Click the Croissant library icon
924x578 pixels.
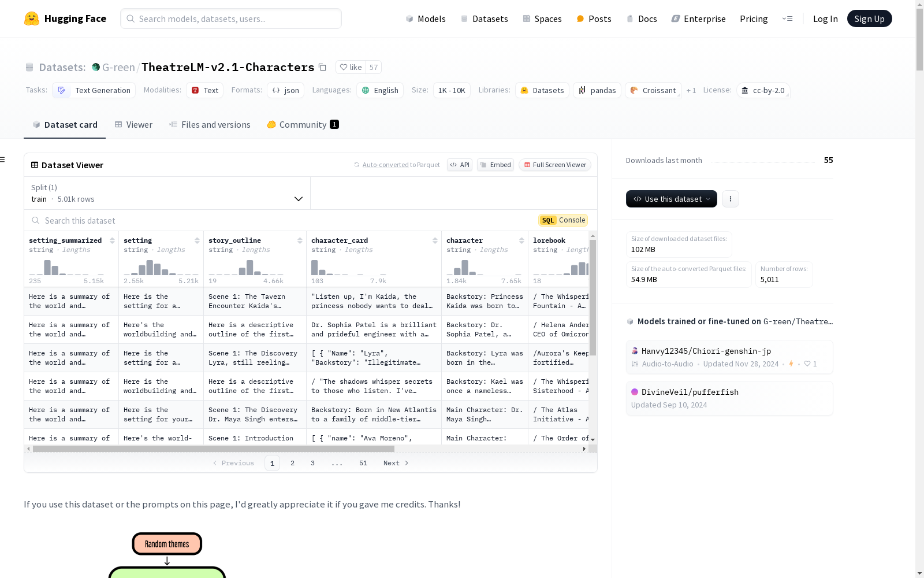click(x=634, y=90)
